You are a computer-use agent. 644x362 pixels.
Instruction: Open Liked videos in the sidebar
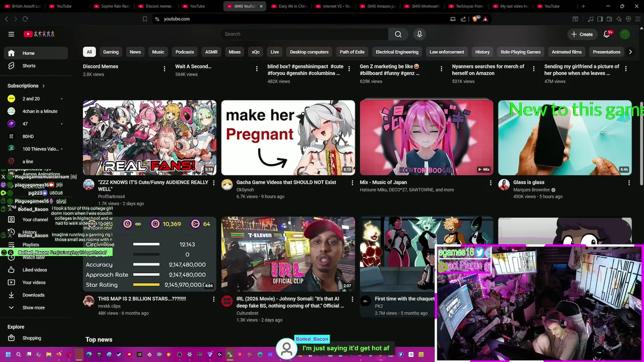(x=36, y=270)
